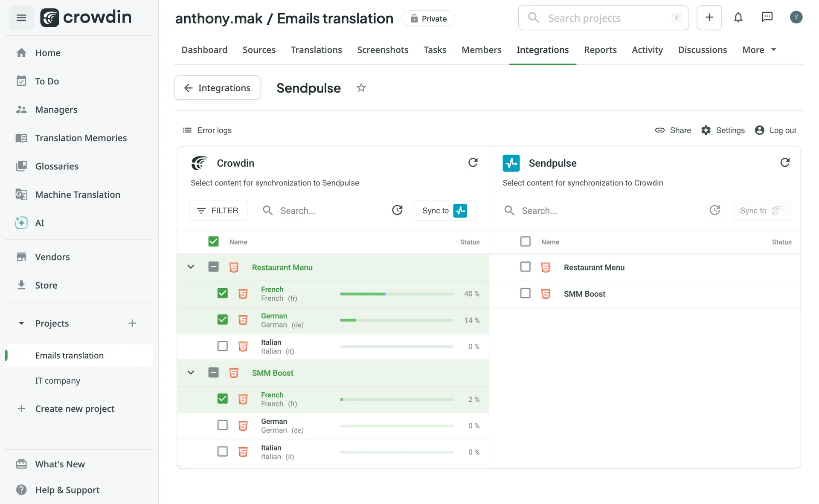The width and height of the screenshot is (819, 504).
Task: Collapse the Projects section arrow
Action: [x=21, y=323]
